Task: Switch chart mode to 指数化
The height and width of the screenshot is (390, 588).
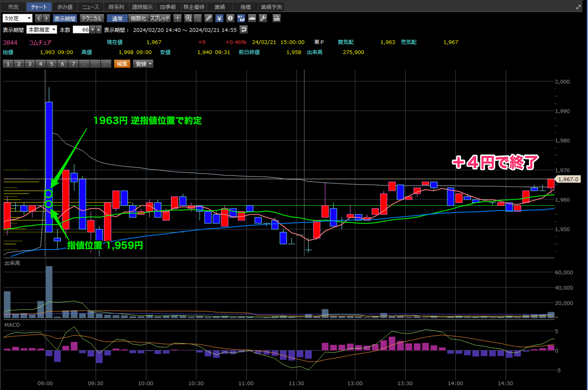Action: tap(138, 18)
